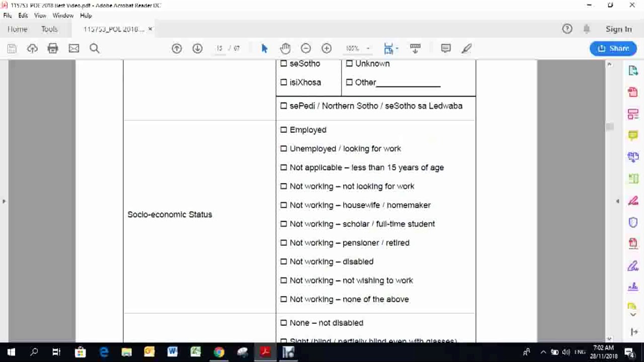This screenshot has height=362, width=644.
Task: Open the Find text magnifier icon
Action: [x=95, y=48]
